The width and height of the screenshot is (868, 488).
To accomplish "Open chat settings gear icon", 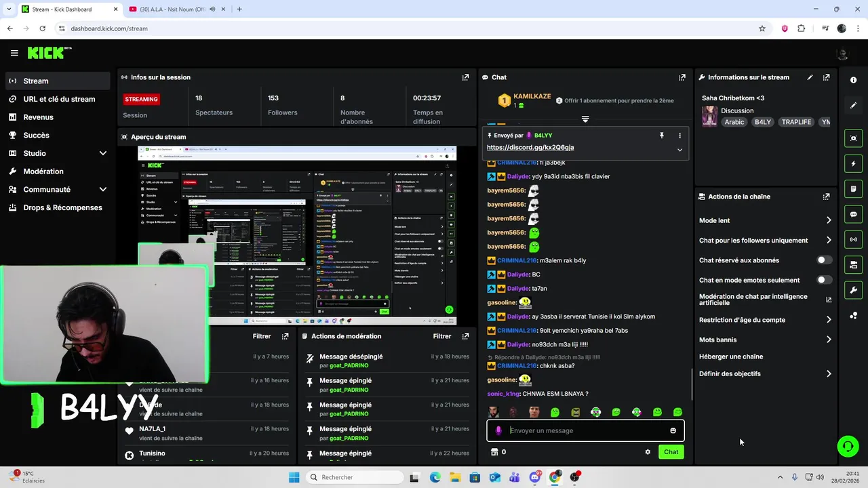I will pos(648,452).
